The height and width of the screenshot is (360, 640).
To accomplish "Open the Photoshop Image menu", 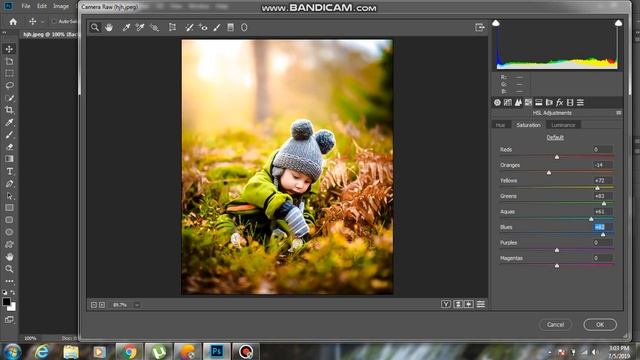I will pos(61,6).
